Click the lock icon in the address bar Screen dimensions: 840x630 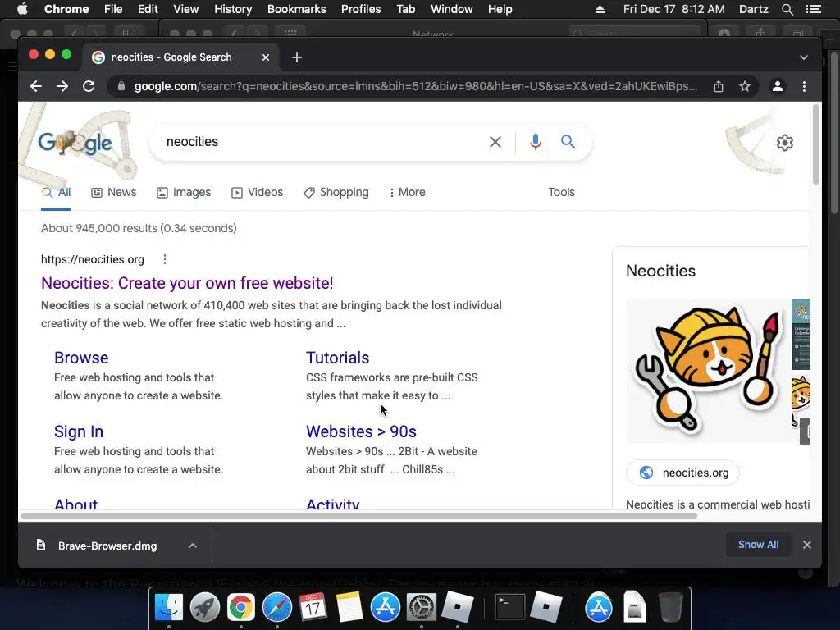pyautogui.click(x=121, y=86)
